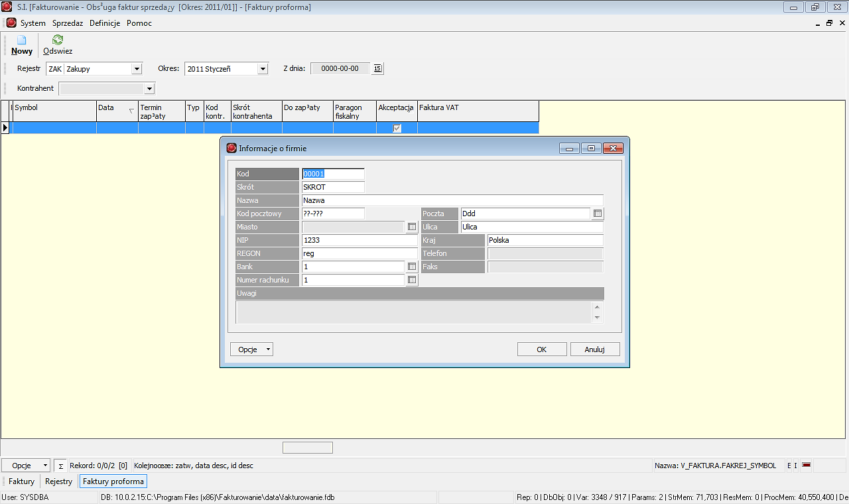Screen dimensions: 849x504
Task: Click the Uwagi notes text area
Action: [414, 312]
